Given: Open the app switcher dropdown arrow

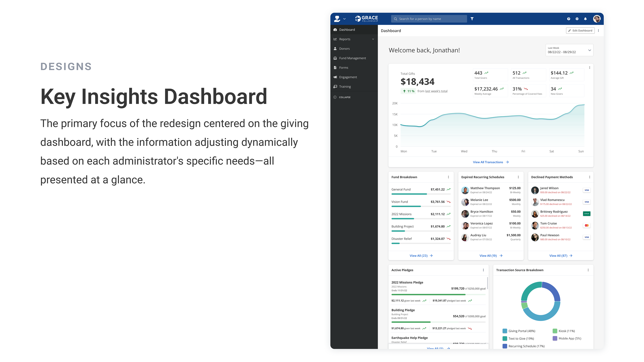Looking at the screenshot, I should click(x=344, y=19).
